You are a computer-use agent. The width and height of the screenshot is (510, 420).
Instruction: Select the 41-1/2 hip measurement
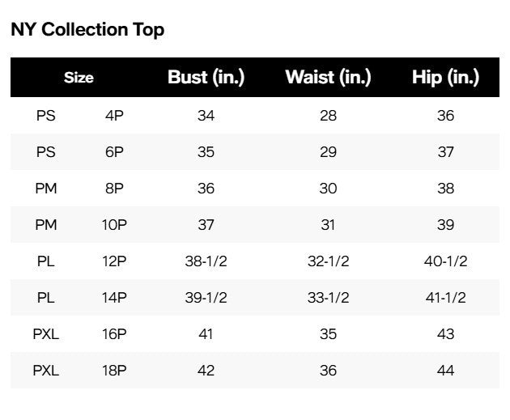445,298
